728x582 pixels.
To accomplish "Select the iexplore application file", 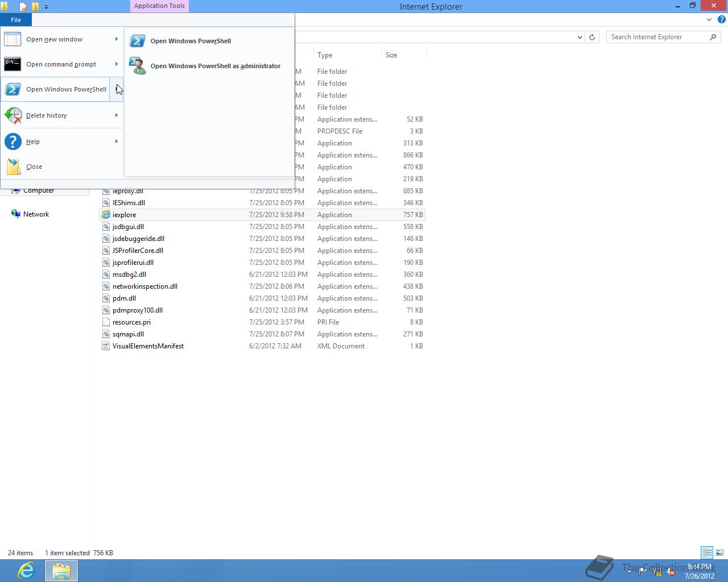I will (124, 215).
